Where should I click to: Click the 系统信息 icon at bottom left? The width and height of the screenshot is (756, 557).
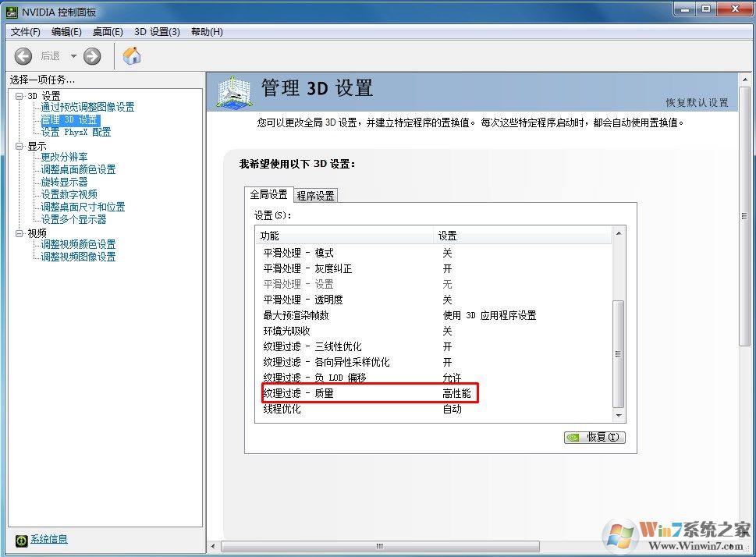click(x=21, y=541)
